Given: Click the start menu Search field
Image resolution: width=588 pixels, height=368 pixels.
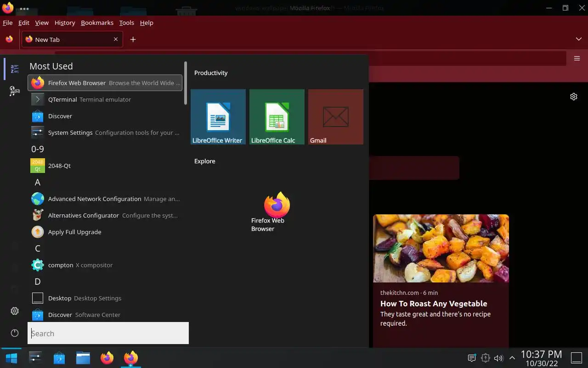Looking at the screenshot, I should tap(108, 333).
